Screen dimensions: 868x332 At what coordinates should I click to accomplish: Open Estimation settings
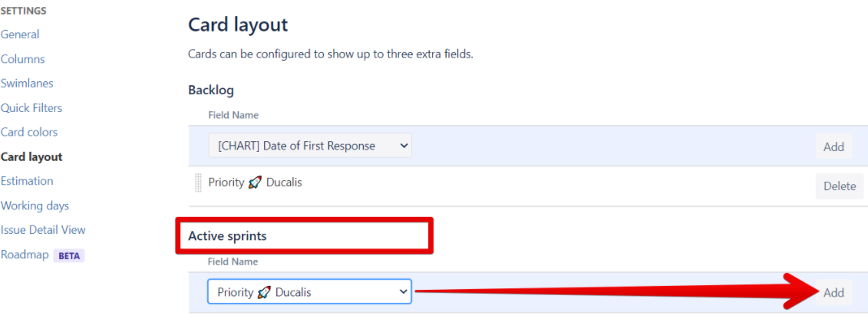coord(28,181)
